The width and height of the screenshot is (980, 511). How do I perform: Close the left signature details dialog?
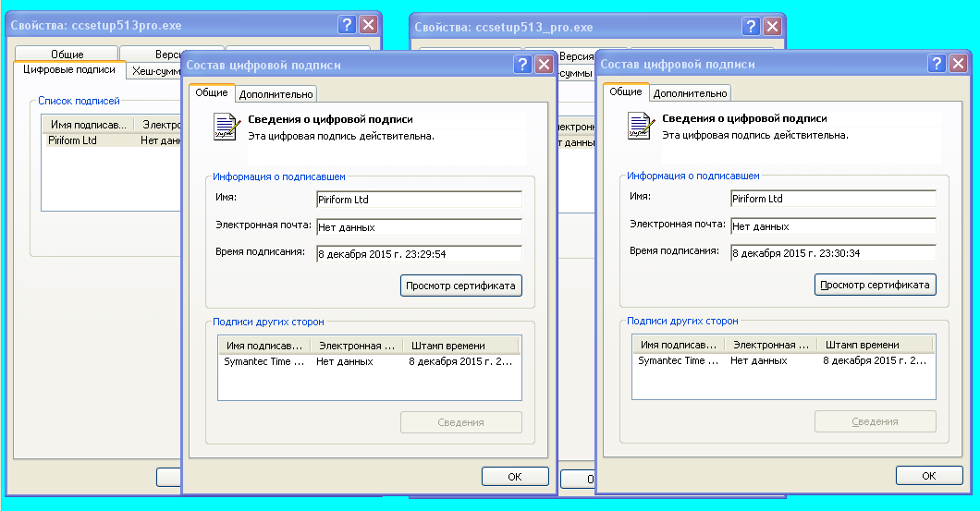pos(545,65)
